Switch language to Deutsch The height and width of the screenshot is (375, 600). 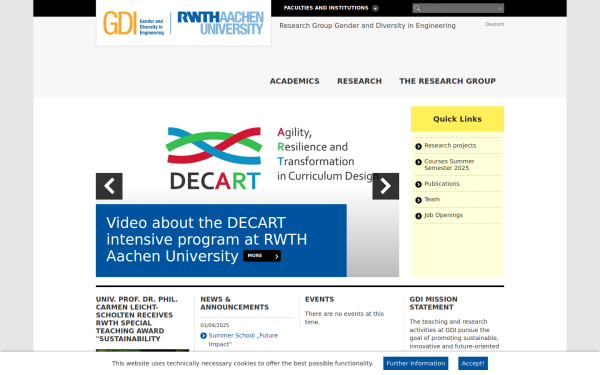point(494,24)
